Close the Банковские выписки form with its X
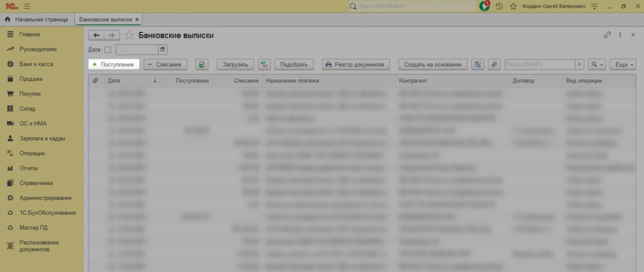The height and width of the screenshot is (272, 644). point(633,35)
